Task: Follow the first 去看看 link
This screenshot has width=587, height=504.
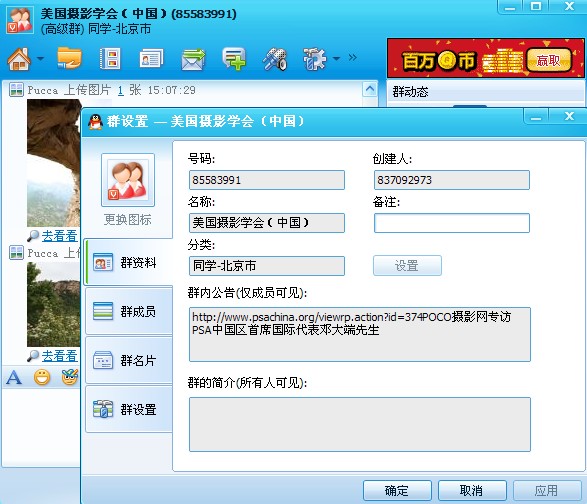Action: 60,236
